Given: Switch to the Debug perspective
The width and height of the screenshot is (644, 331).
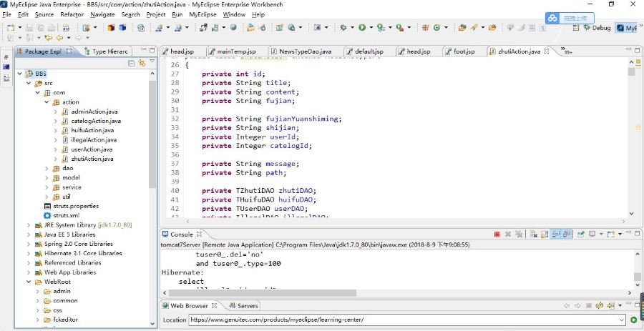Looking at the screenshot, I should pyautogui.click(x=597, y=28).
